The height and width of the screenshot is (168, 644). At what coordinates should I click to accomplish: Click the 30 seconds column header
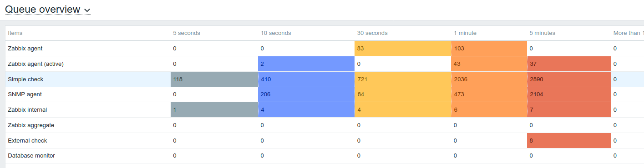(372, 33)
